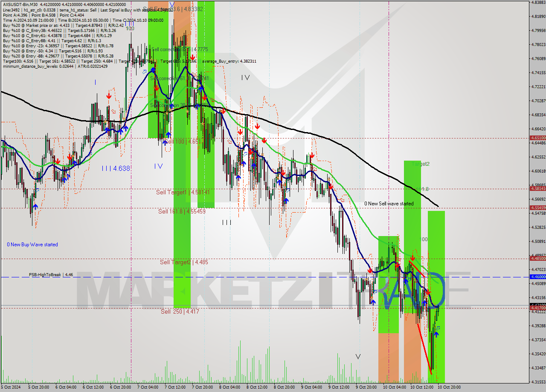The width and height of the screenshot is (546, 392).
Task: Click '0 New Sell wave started' text
Action: 389,204
